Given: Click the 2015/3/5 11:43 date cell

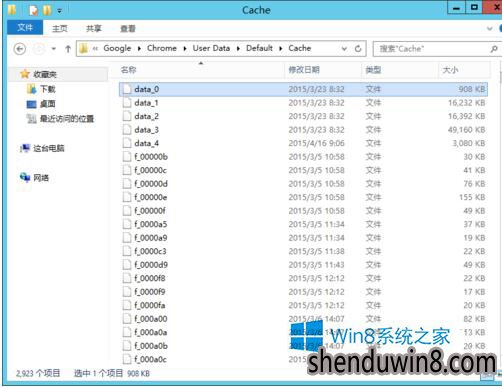Looking at the screenshot, I should coord(316,265).
